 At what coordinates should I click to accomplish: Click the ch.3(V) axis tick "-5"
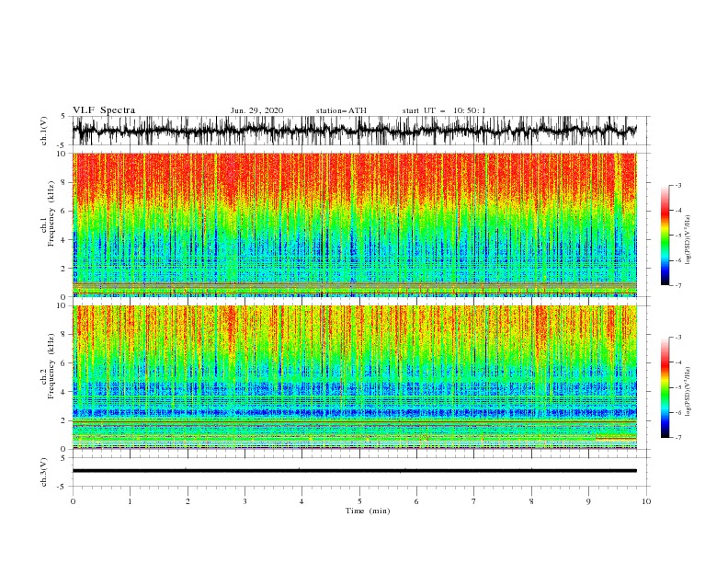coord(63,487)
